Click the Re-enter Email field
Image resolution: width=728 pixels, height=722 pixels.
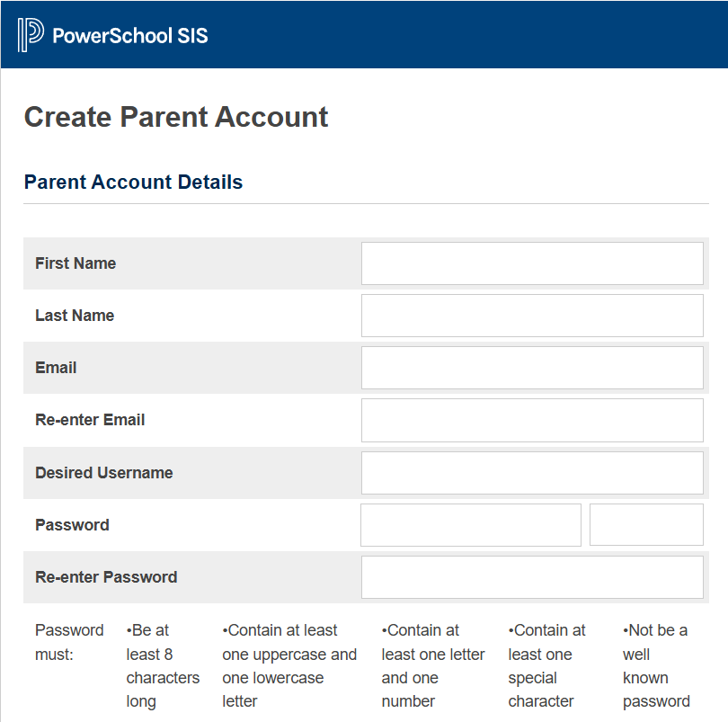[531, 420]
